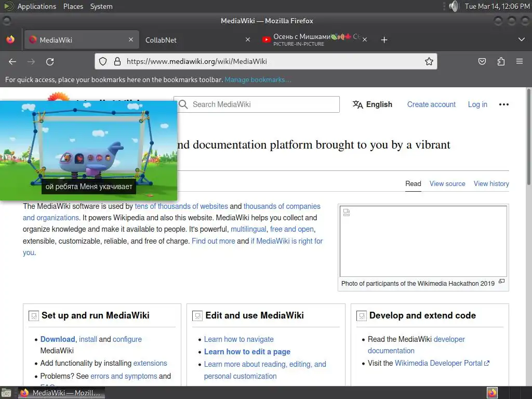This screenshot has width=532, height=399.
Task: Close the CollabNet tab
Action: tap(248, 39)
